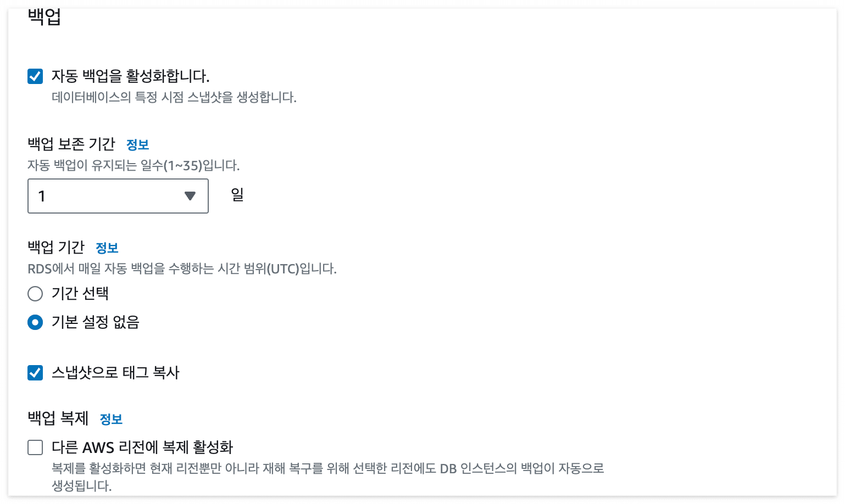
Task: Toggle the copy tags to snapshot setting
Action: tap(35, 373)
